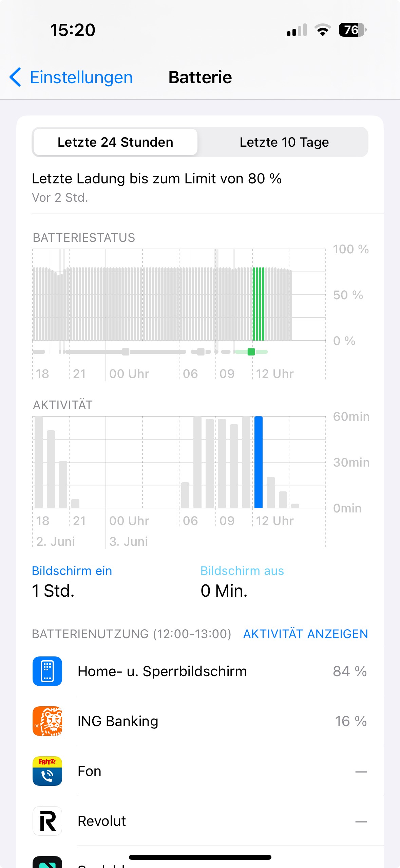Tap the FRITZ! Fon app icon
This screenshot has height=868, width=400.
point(47,771)
